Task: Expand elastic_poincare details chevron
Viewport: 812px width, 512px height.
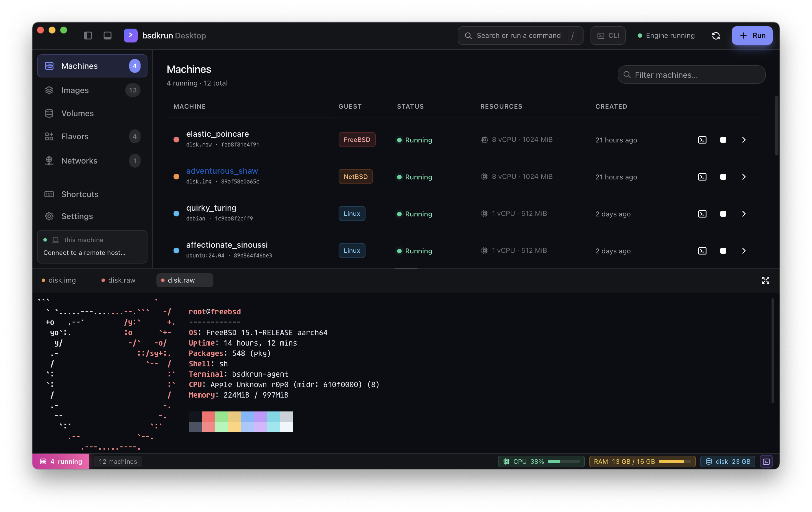Action: pyautogui.click(x=743, y=140)
